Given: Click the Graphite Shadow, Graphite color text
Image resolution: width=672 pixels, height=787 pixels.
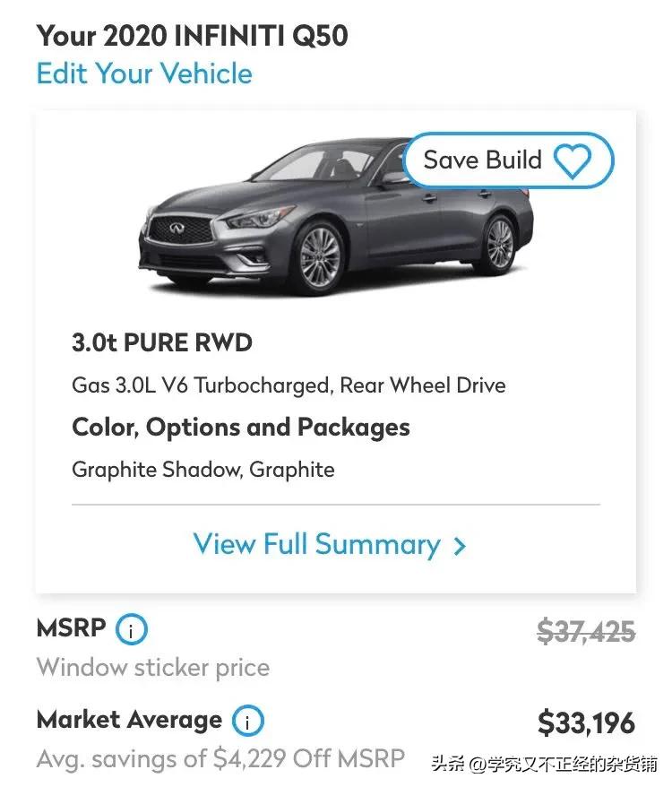Looking at the screenshot, I should [203, 471].
